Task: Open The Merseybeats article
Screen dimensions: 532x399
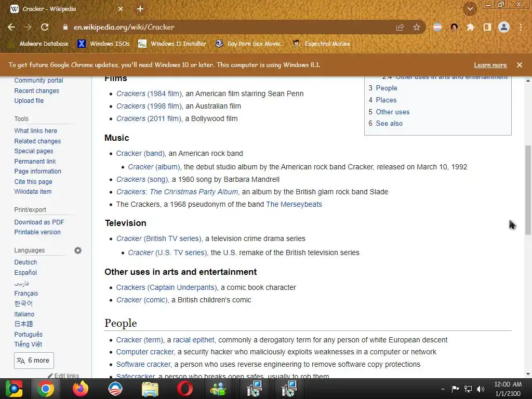Action: [x=294, y=204]
